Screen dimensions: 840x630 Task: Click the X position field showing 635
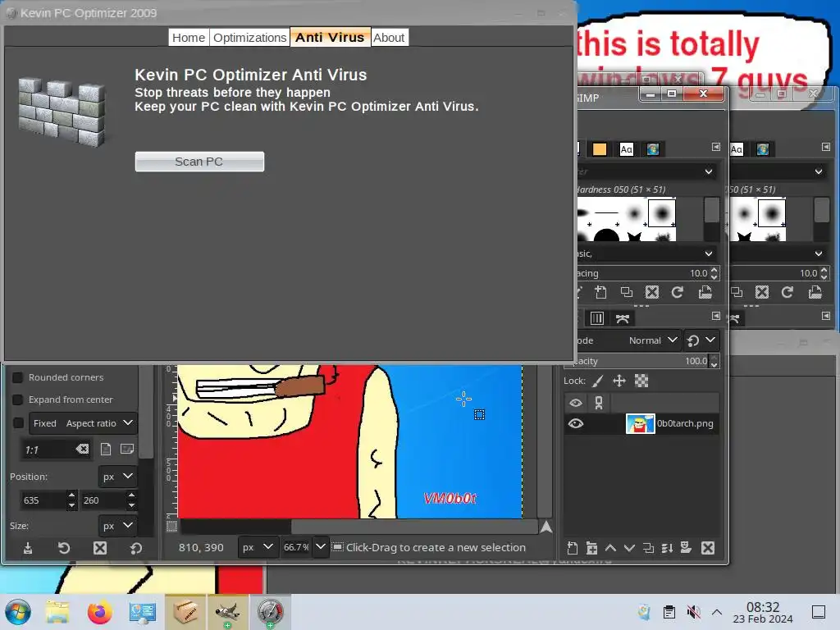pyautogui.click(x=44, y=500)
